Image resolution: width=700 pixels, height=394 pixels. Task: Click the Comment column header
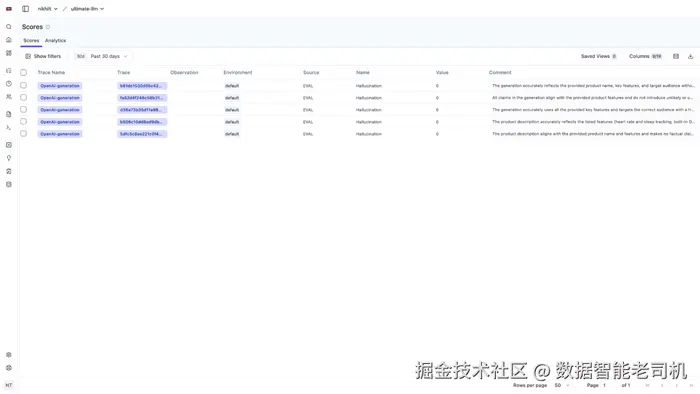pyautogui.click(x=500, y=72)
